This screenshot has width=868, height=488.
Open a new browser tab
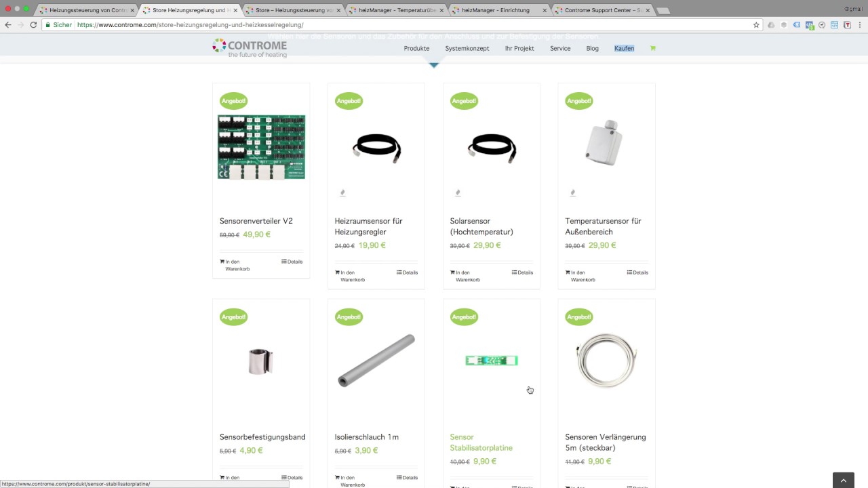[663, 10]
